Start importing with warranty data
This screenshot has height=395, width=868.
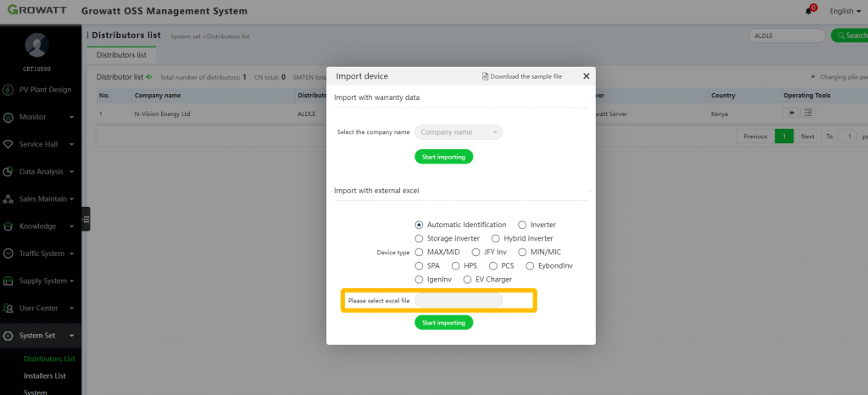[x=444, y=157]
